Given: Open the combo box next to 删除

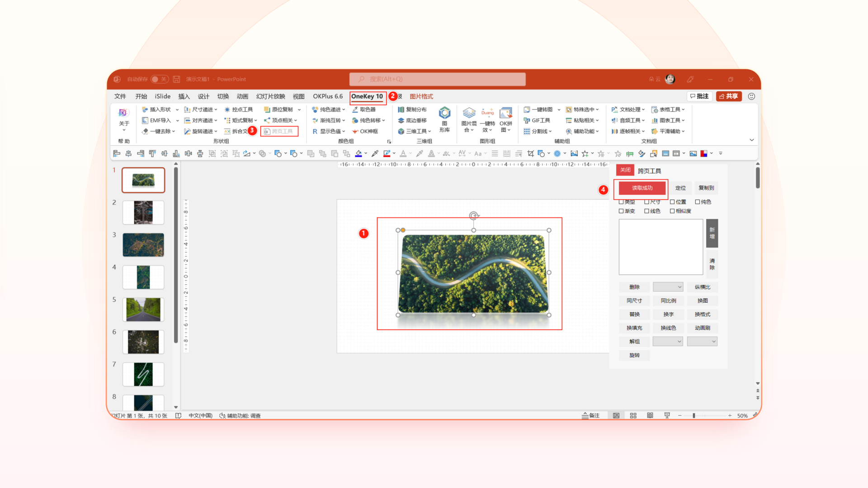Looking at the screenshot, I should (668, 287).
